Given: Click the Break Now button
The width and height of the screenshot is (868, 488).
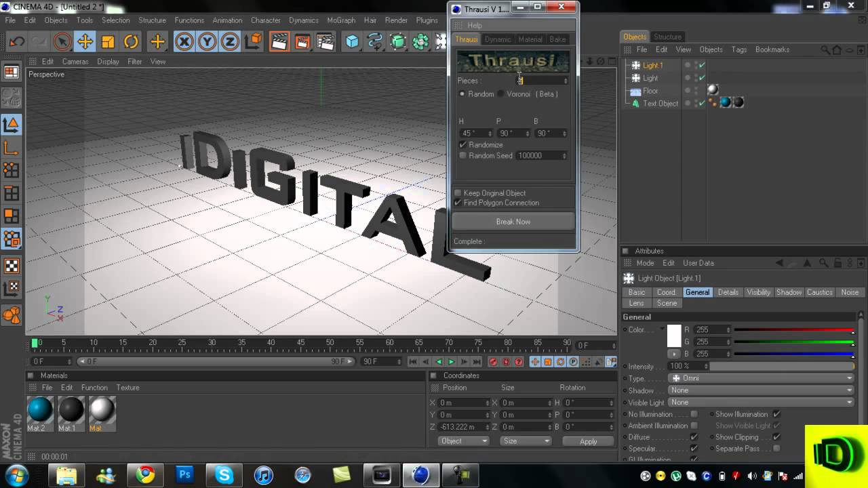Looking at the screenshot, I should pyautogui.click(x=513, y=222).
